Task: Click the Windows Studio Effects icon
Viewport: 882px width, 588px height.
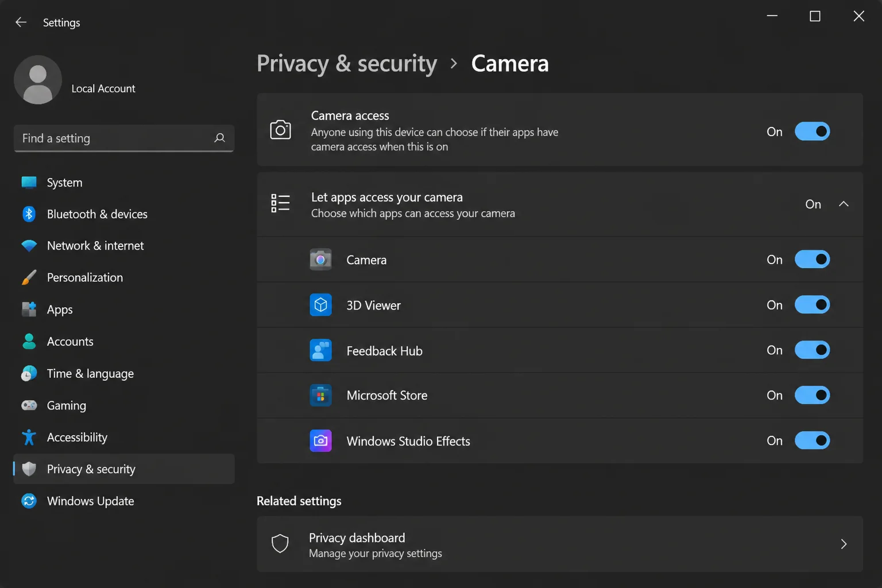Action: click(321, 441)
